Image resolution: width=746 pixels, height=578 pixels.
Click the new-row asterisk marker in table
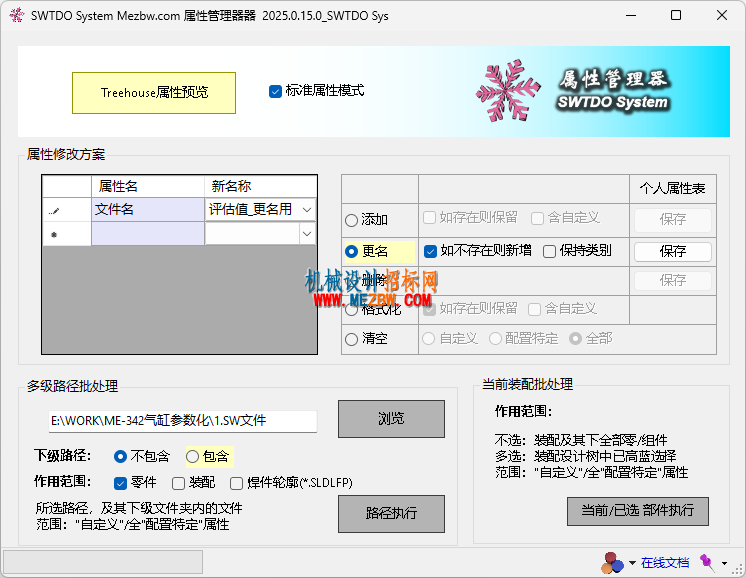pyautogui.click(x=54, y=234)
